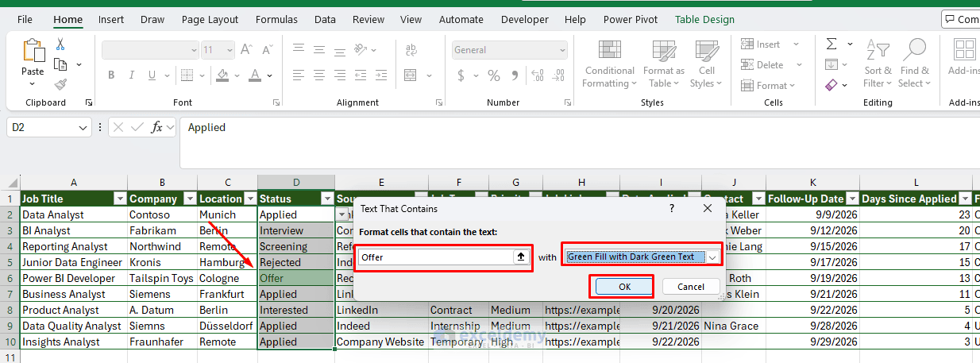The image size is (980, 363).
Task: Click the Clear eraser icon
Action: tap(831, 84)
